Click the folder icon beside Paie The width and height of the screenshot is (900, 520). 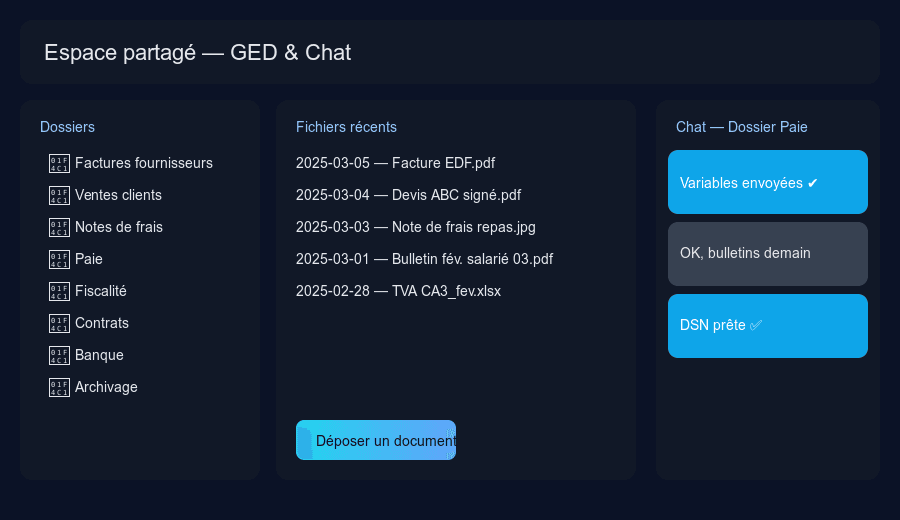pyautogui.click(x=59, y=259)
